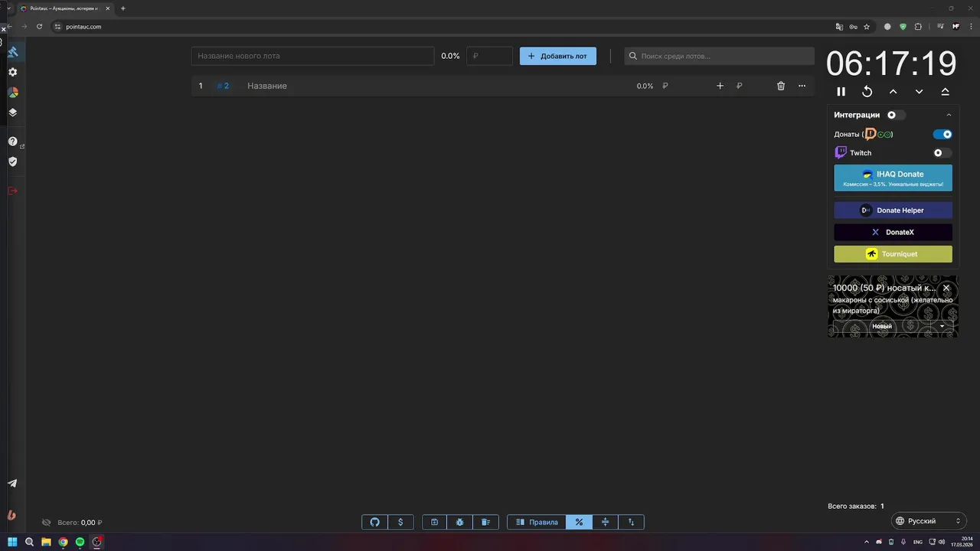Open the IHAQ Donate banner
This screenshot has height=551, width=980.
(x=893, y=178)
